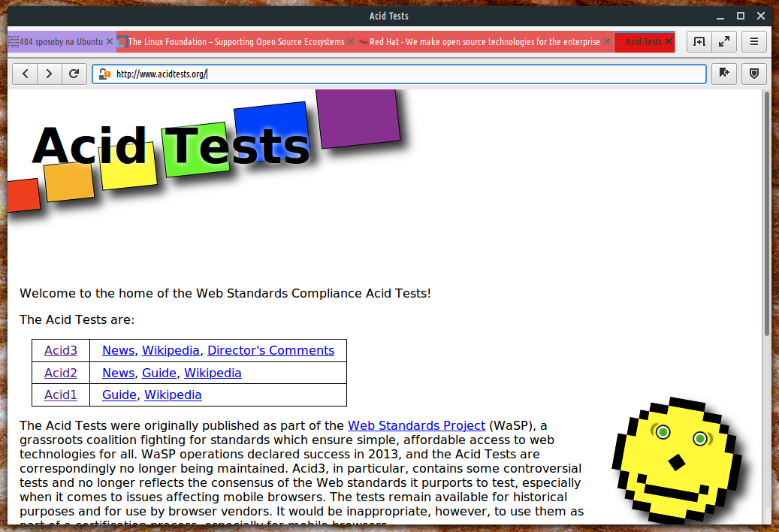Open the Acid3 test link
The width and height of the screenshot is (779, 532).
point(61,351)
